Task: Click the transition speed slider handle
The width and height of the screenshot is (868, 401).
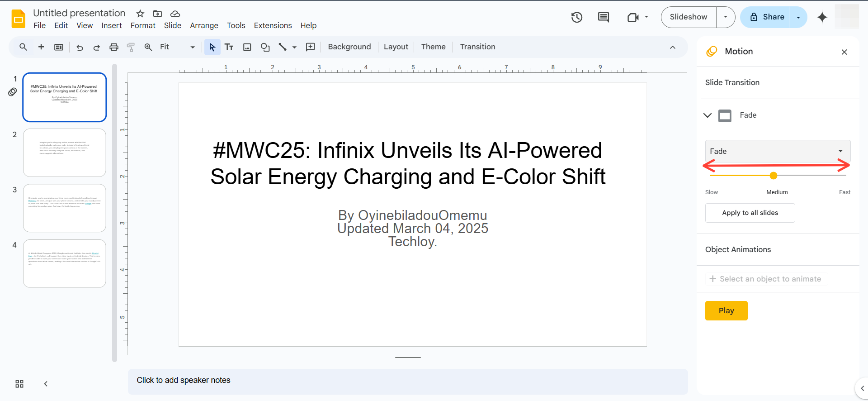Action: click(774, 176)
